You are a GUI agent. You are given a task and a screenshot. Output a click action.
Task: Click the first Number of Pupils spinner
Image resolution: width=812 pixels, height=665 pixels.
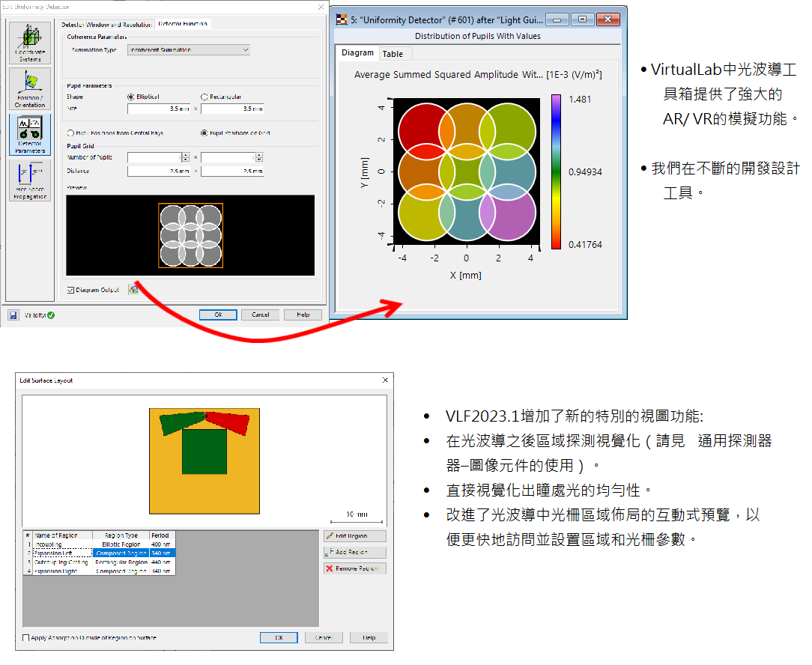click(186, 157)
